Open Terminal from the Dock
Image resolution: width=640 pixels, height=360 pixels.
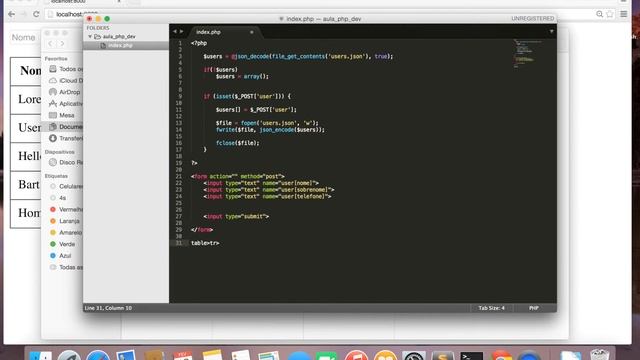tap(471, 356)
